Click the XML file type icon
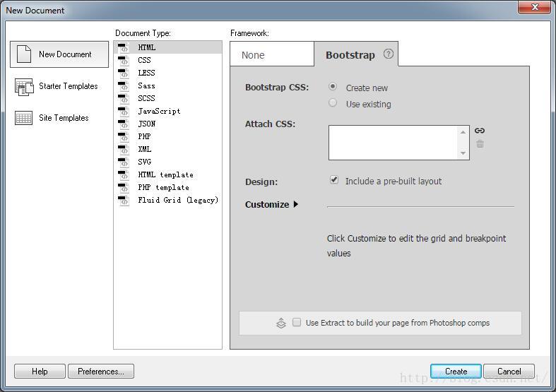 pyautogui.click(x=124, y=150)
